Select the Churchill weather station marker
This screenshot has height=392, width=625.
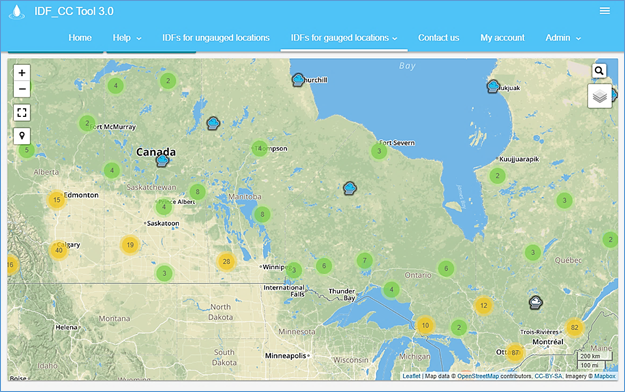tap(298, 80)
